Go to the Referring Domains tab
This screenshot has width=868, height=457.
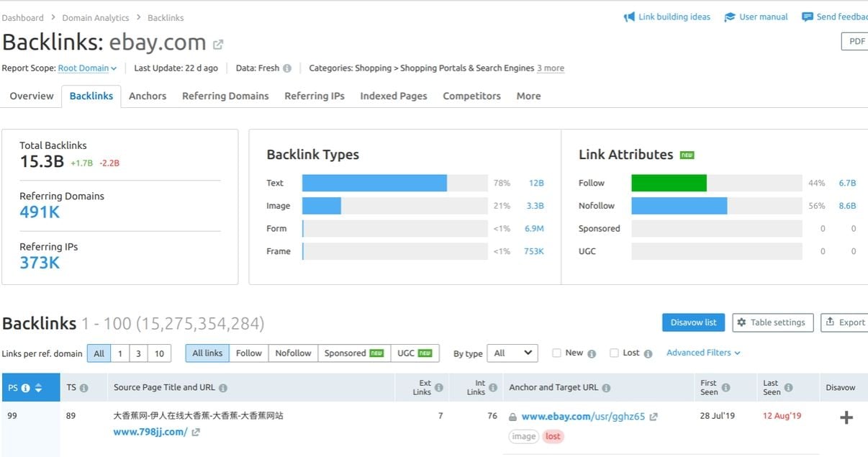[x=225, y=96]
